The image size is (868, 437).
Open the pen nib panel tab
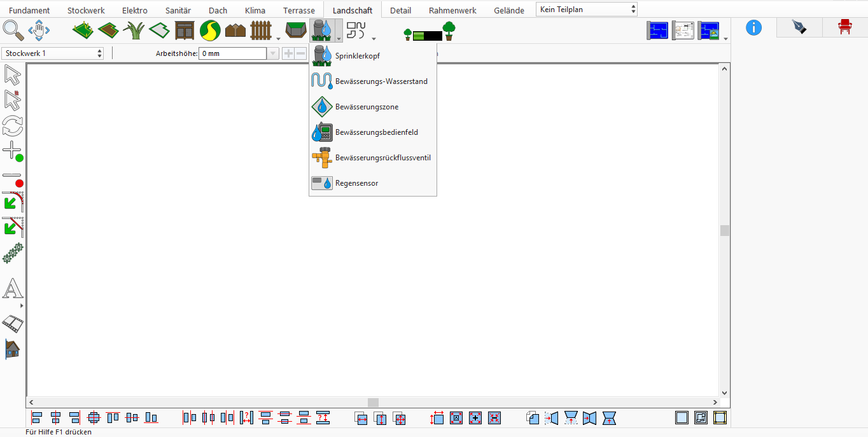(x=799, y=27)
